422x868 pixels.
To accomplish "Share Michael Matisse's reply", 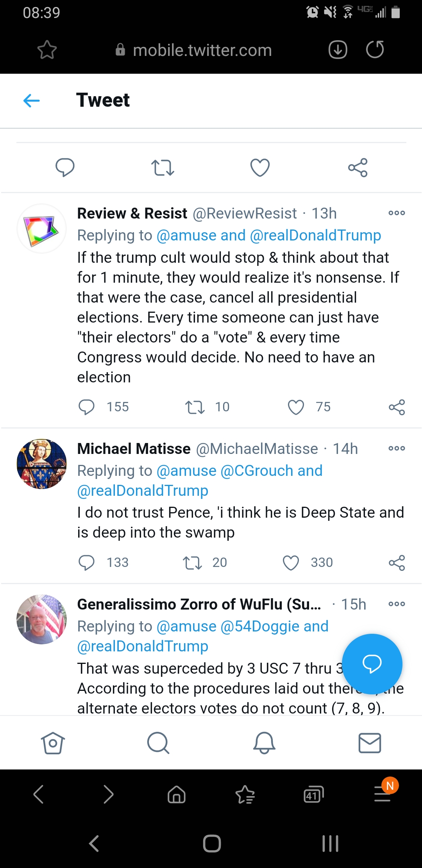I will point(397,563).
